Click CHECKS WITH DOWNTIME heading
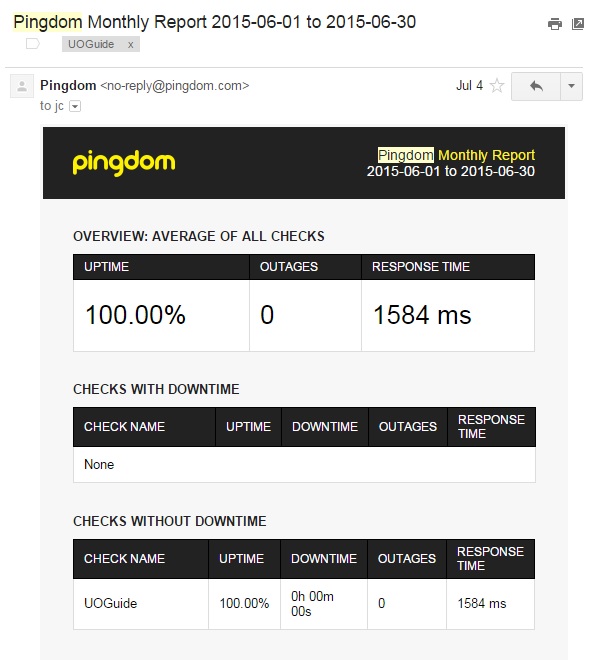This screenshot has width=595, height=660. [156, 389]
